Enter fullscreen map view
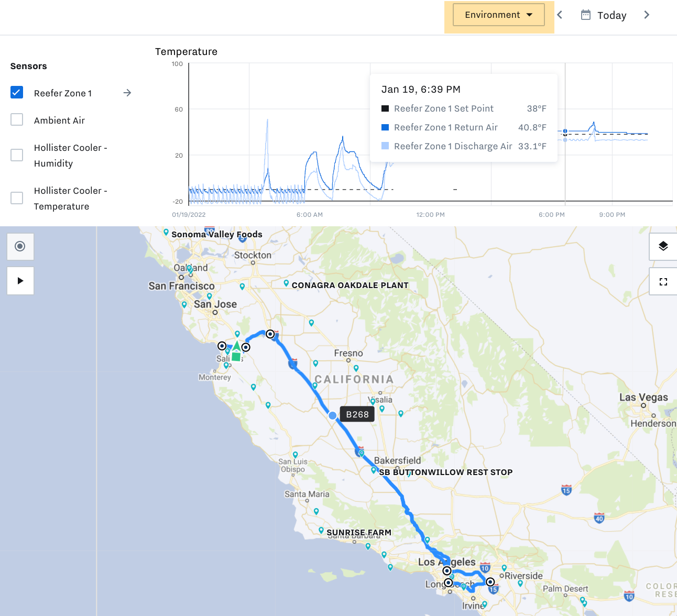 point(663,282)
